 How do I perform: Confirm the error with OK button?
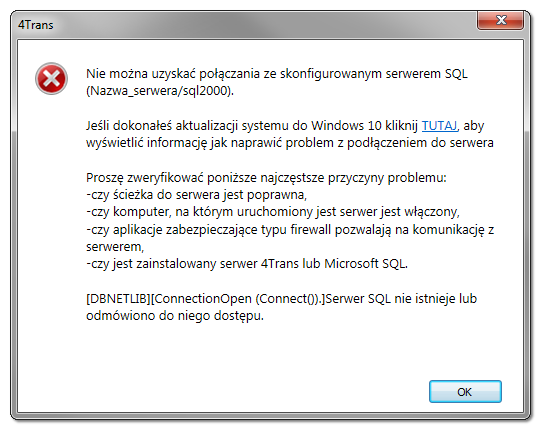465,392
